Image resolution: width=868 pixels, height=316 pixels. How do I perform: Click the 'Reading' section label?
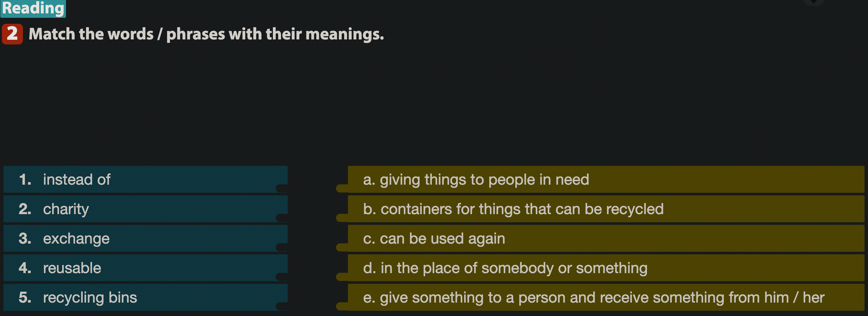click(33, 8)
